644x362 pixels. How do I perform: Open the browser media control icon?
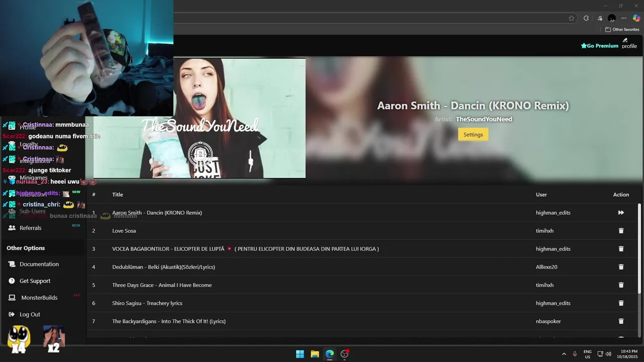pos(600,18)
